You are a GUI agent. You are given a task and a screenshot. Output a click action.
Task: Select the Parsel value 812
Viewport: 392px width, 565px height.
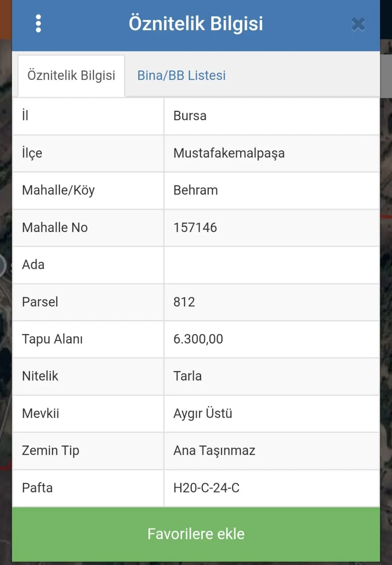pos(184,302)
